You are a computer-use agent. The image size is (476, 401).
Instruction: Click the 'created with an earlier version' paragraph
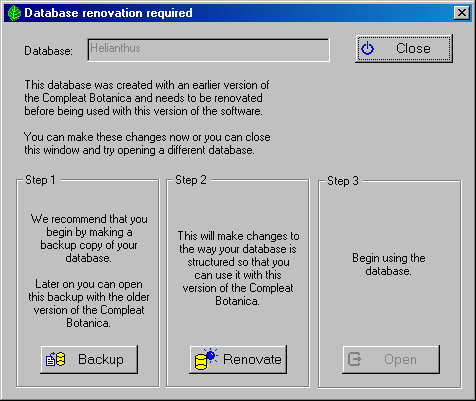[x=147, y=98]
